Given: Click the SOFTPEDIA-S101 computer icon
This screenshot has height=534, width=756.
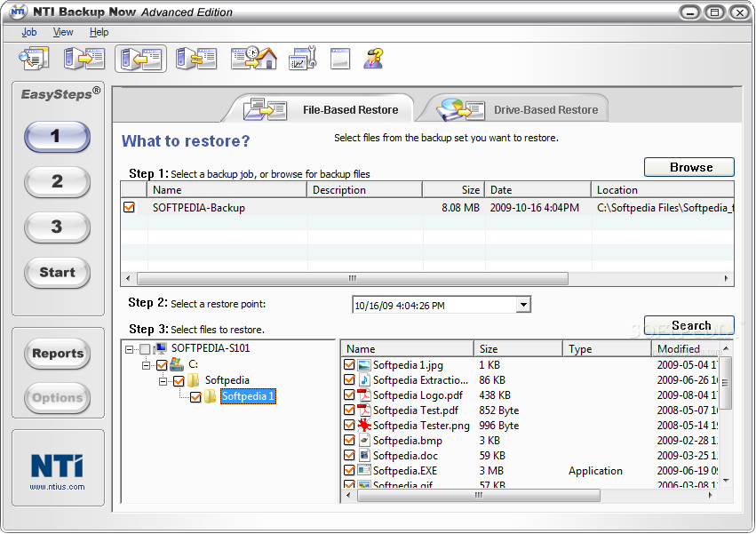Looking at the screenshot, I should tap(161, 348).
